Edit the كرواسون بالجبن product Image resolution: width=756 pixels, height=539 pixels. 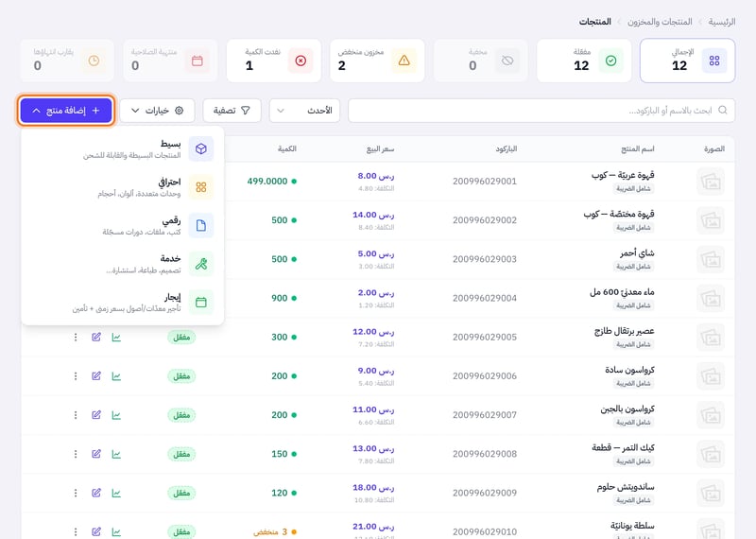[x=96, y=415]
